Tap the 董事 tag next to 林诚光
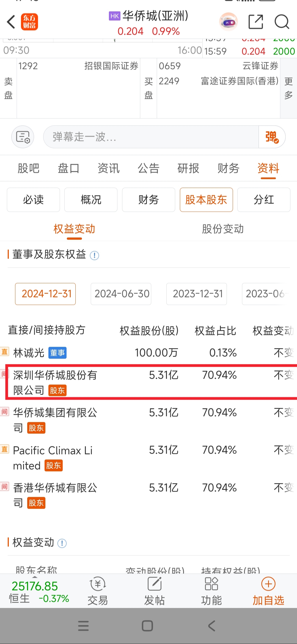This screenshot has width=297, height=644. coord(57,353)
